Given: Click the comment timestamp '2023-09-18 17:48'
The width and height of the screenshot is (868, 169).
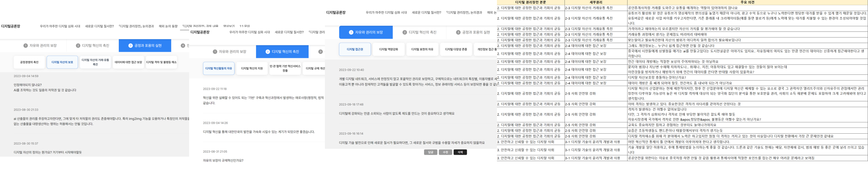Looking at the screenshot, I should 351,105.
